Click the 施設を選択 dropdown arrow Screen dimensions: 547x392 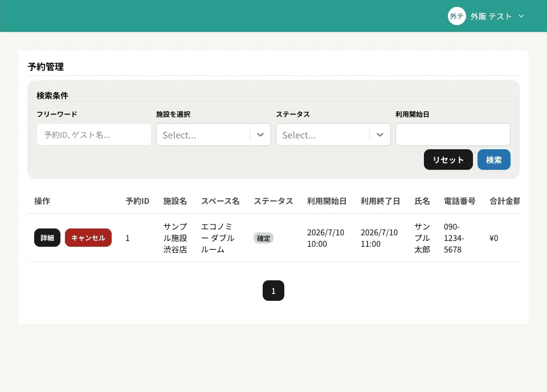[x=260, y=134]
